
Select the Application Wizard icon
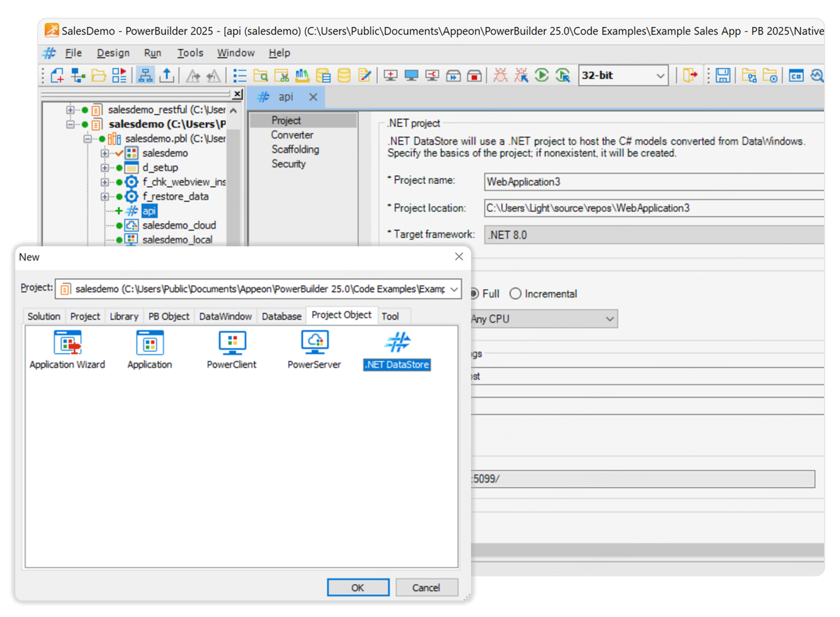67,350
